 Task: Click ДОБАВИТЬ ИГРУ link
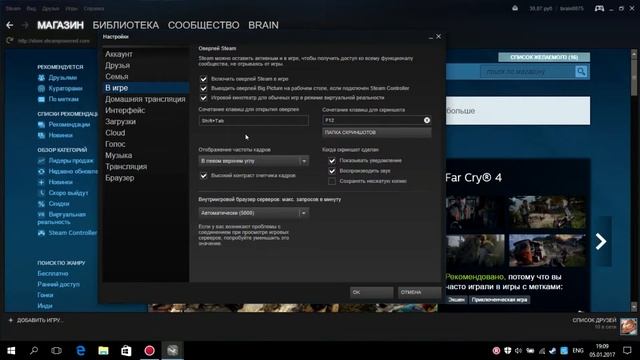[x=40, y=320]
